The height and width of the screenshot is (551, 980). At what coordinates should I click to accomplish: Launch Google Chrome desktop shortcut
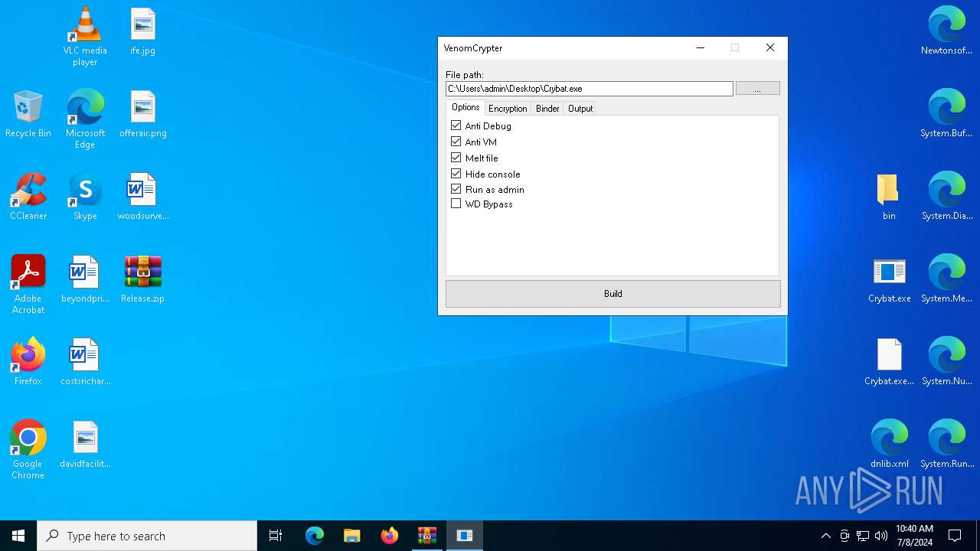click(28, 449)
